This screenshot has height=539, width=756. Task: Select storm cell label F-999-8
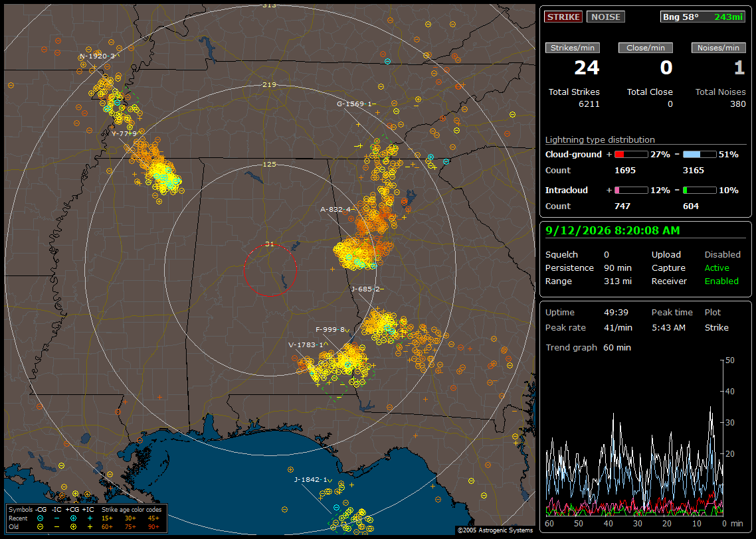click(332, 329)
